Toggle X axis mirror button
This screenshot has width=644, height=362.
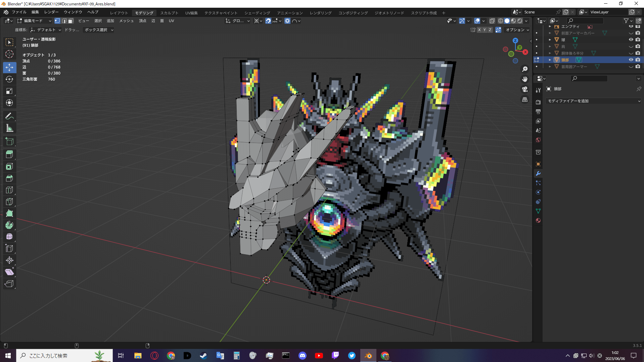pyautogui.click(x=479, y=30)
